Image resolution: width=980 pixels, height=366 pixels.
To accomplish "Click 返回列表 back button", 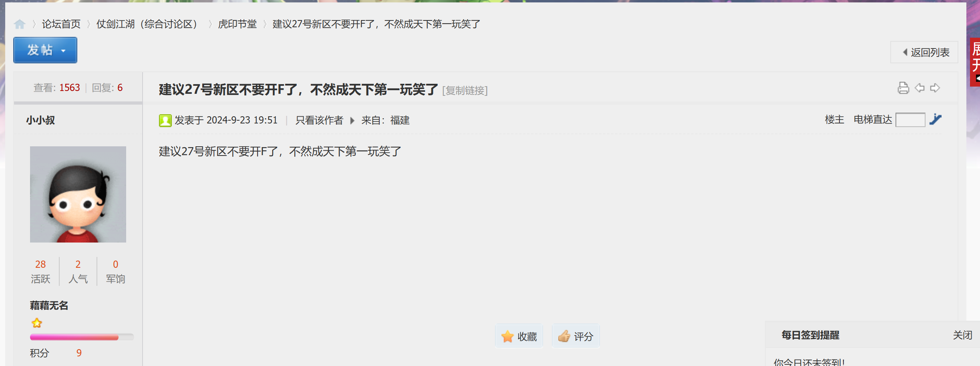I will [924, 52].
